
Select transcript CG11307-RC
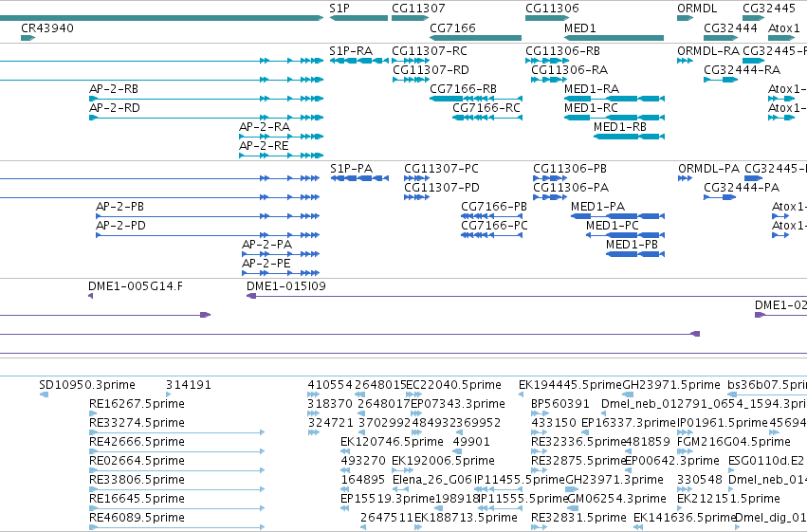point(411,61)
